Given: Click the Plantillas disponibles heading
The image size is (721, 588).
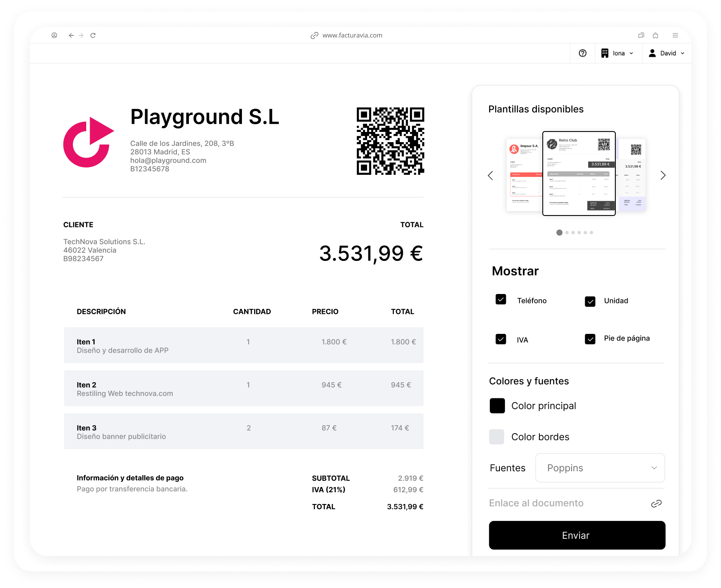Looking at the screenshot, I should [536, 109].
